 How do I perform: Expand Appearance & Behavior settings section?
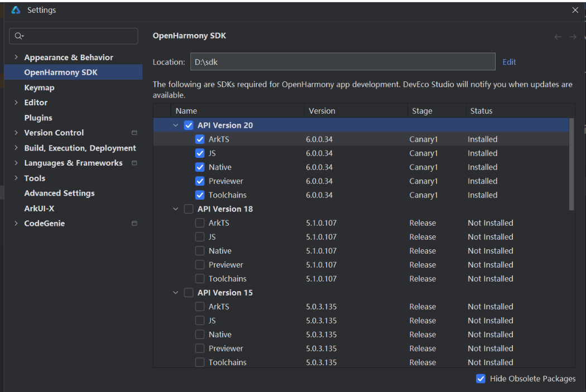[x=16, y=57]
